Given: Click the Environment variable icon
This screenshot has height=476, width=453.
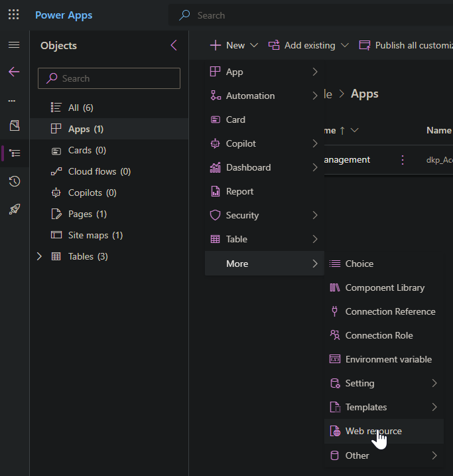Looking at the screenshot, I should coord(335,359).
